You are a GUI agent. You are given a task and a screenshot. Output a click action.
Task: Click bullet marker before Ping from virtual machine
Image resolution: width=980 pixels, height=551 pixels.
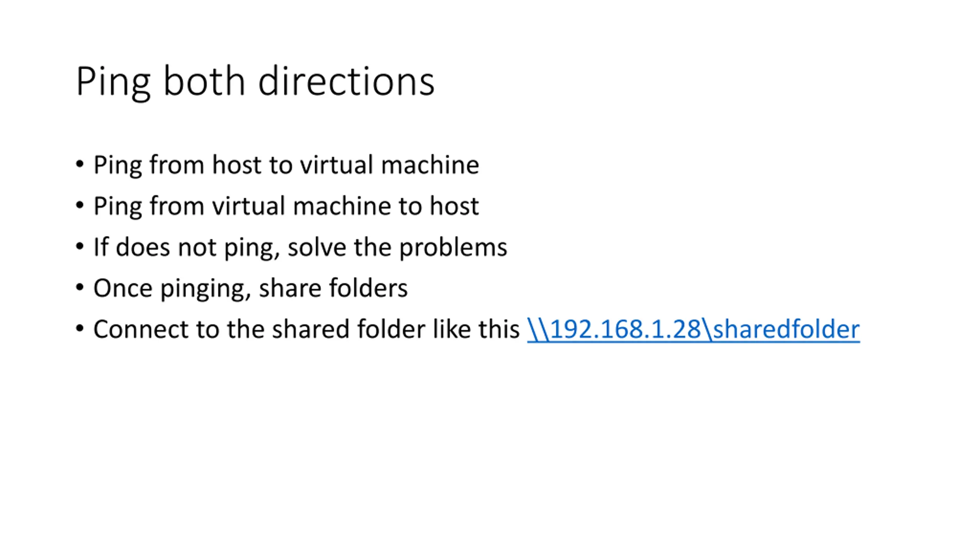80,205
